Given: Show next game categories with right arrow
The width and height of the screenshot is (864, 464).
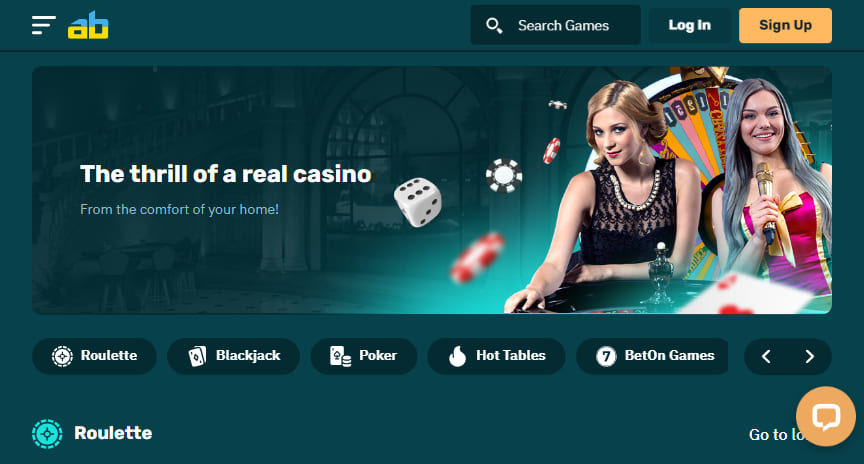Looking at the screenshot, I should pyautogui.click(x=809, y=357).
